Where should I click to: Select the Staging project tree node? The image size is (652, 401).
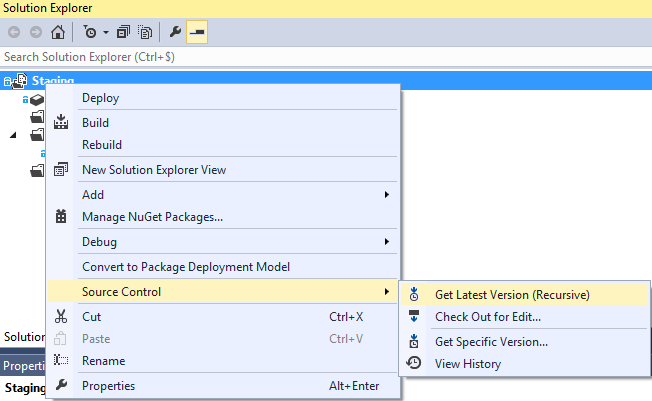[53, 81]
